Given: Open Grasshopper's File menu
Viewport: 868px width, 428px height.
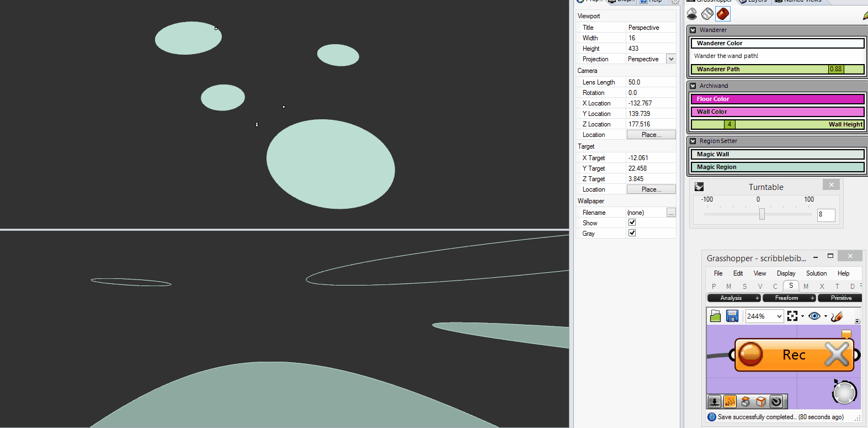Looking at the screenshot, I should click(718, 273).
